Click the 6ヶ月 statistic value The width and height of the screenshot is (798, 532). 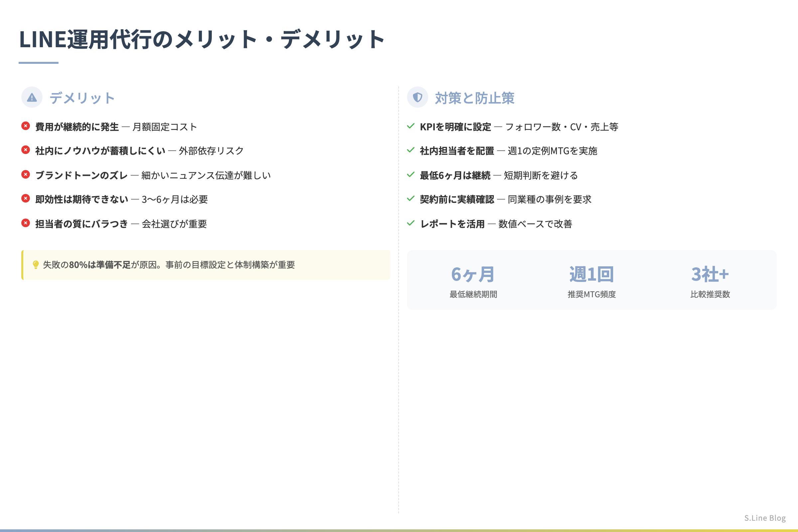[473, 274]
